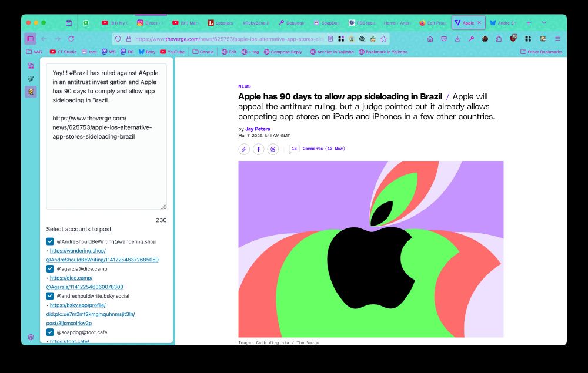Switch to the Andre S. tab
Screen dimensions: 588x373
tap(505, 23)
